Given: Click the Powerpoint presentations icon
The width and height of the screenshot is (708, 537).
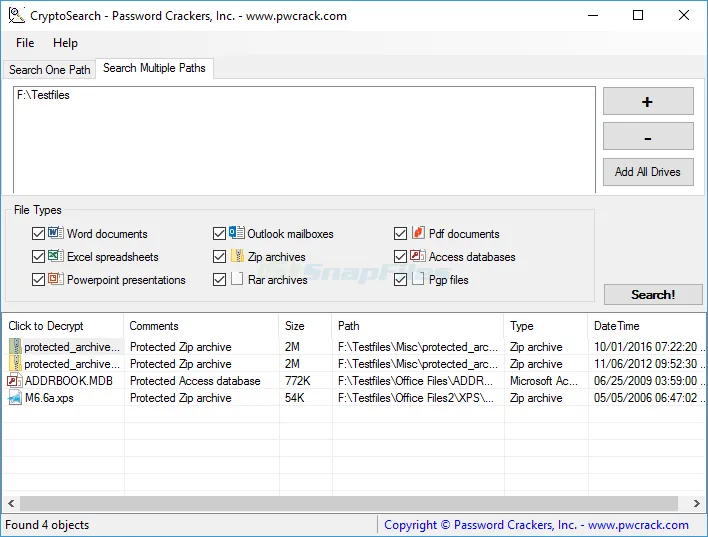Looking at the screenshot, I should (x=56, y=279).
